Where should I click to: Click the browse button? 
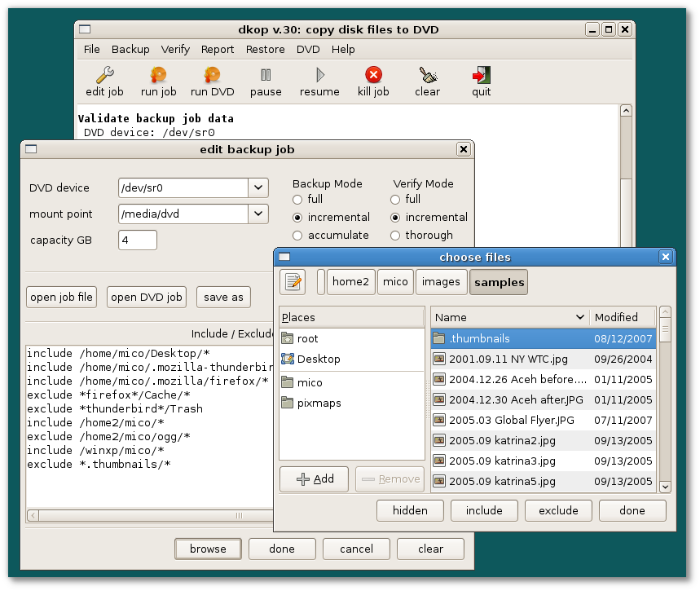point(208,549)
